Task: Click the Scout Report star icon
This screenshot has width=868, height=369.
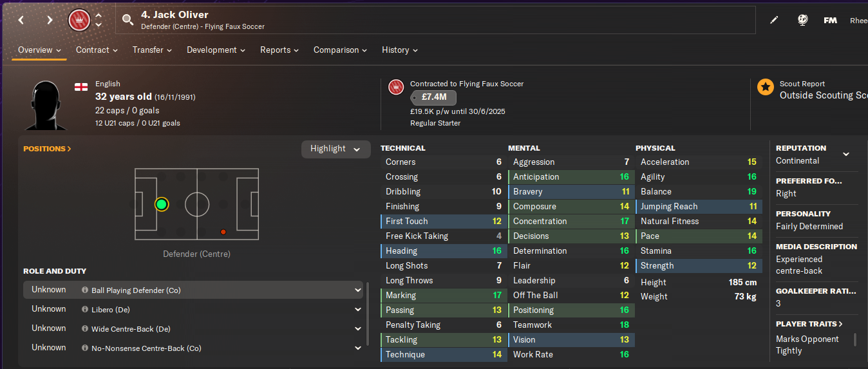Action: coord(766,87)
